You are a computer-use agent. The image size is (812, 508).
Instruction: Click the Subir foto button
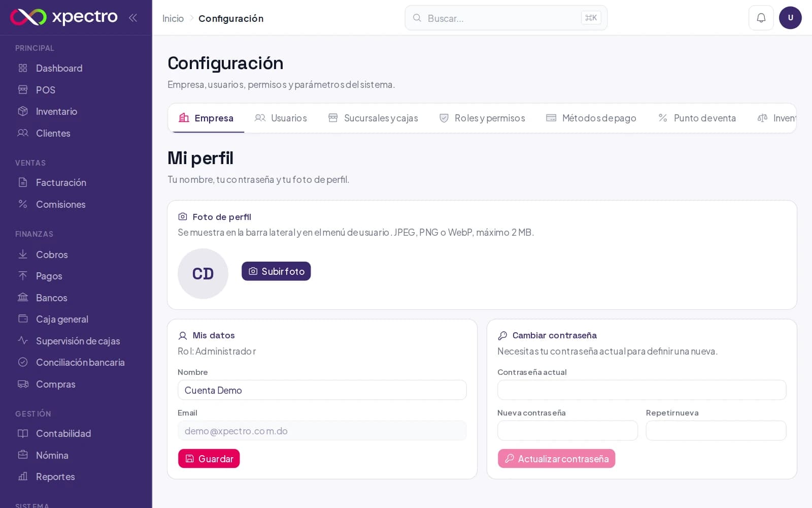[276, 271]
